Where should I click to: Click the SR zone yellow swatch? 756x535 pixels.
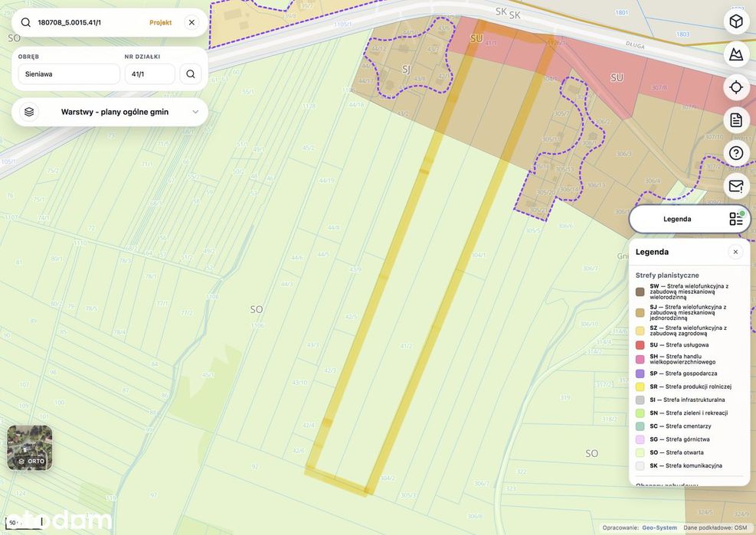tap(640, 387)
